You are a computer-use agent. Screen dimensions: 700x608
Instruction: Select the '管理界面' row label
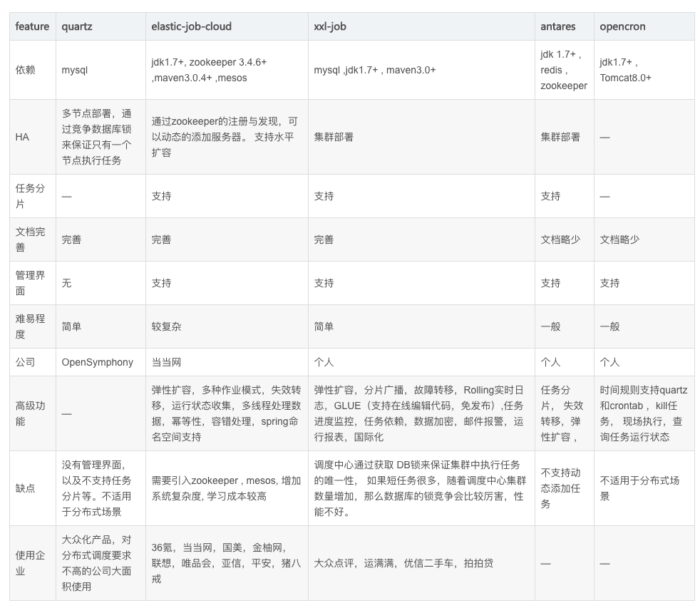(33, 283)
